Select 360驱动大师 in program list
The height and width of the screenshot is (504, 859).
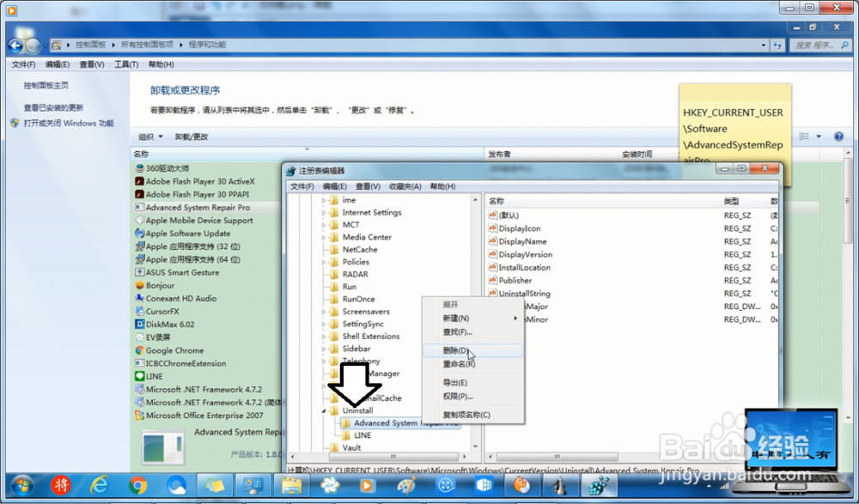(x=168, y=168)
